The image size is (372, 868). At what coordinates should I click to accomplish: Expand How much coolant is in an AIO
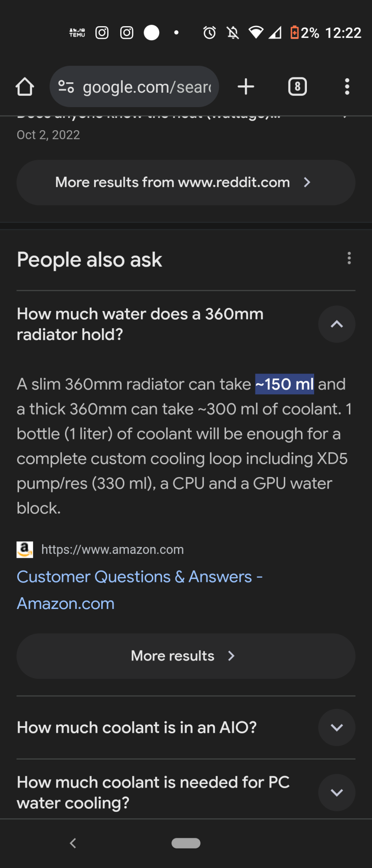337,727
